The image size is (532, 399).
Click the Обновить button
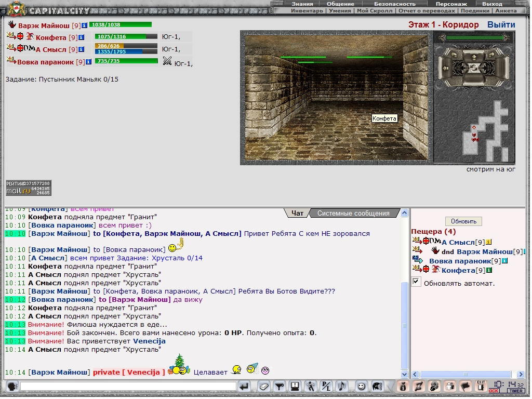pyautogui.click(x=463, y=221)
